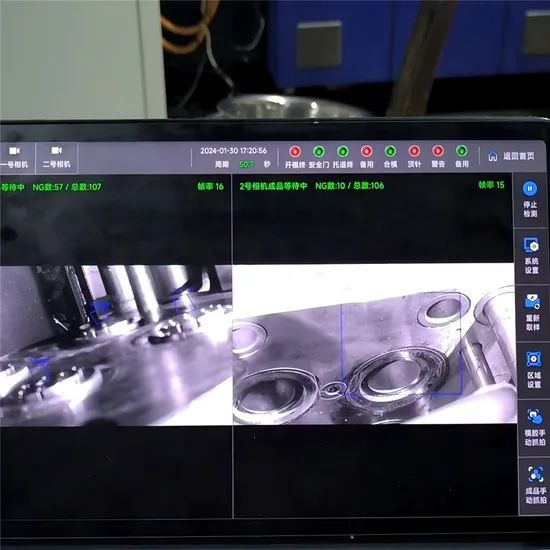The height and width of the screenshot is (550, 550).
Task: Click the 帧率 15 frame rate label
Action: [x=491, y=185]
